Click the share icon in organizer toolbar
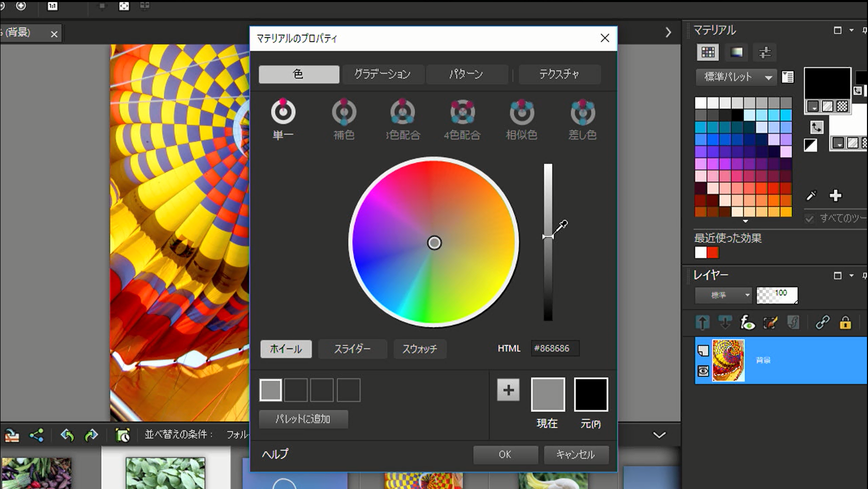Screen dimensions: 868x489 (37, 435)
